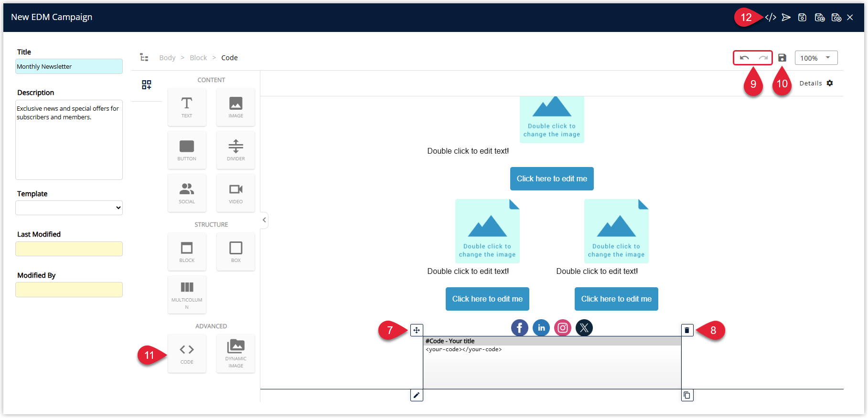868x418 pixels.
Task: Click the save and close icon in header
Action: point(836,18)
